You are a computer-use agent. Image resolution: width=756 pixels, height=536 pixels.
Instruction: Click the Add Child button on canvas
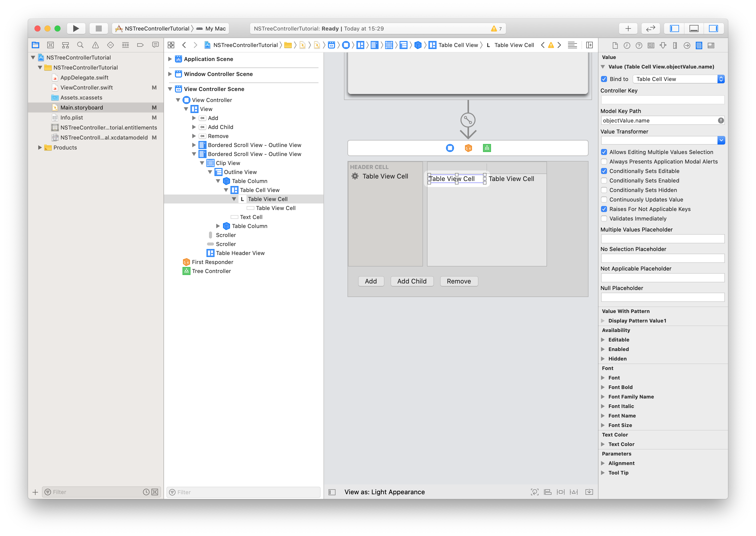tap(412, 281)
